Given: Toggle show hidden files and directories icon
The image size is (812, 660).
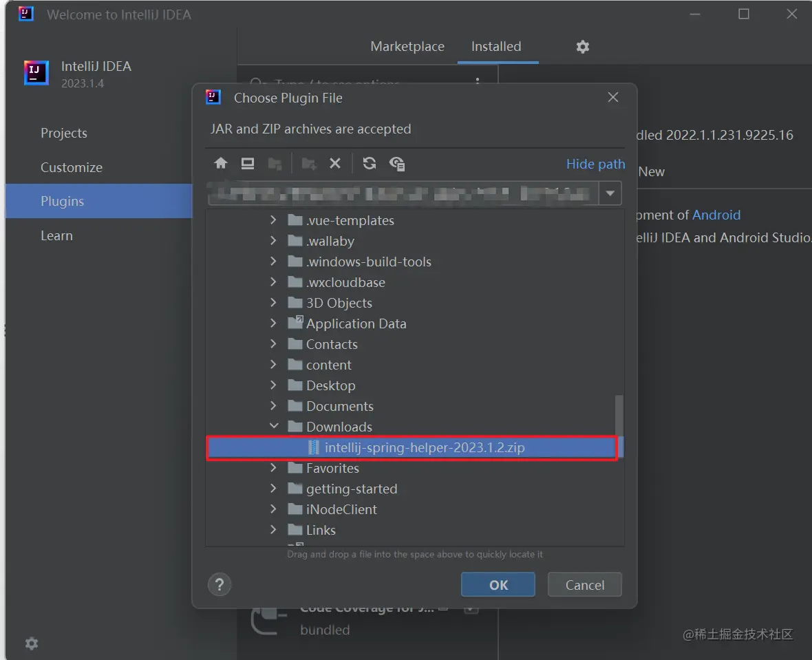Looking at the screenshot, I should [x=397, y=164].
